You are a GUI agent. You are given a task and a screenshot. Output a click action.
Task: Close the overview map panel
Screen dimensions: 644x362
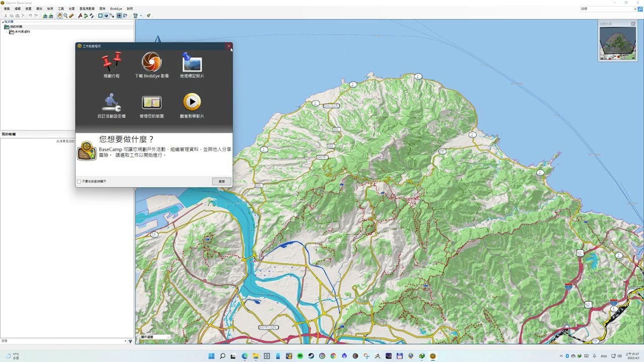(633, 24)
